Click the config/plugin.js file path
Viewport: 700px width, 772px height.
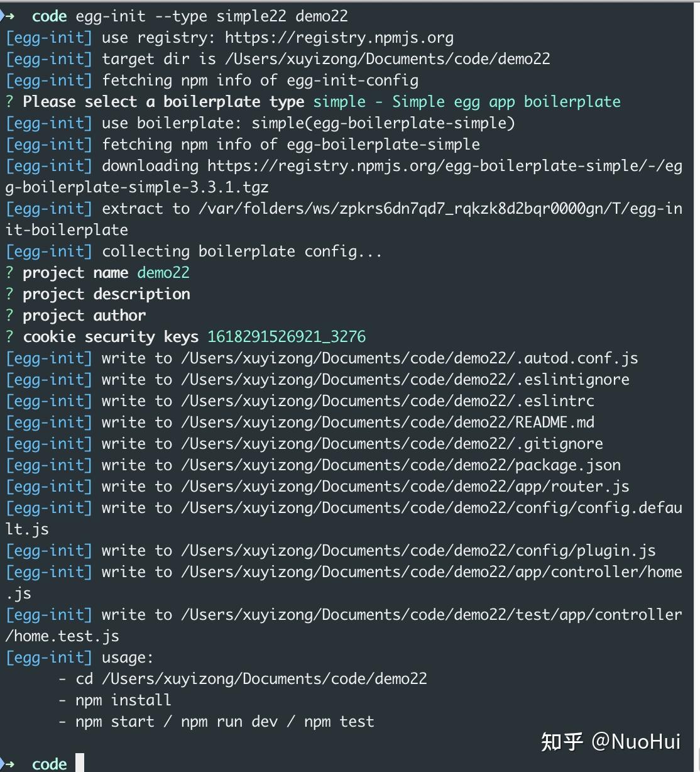[x=418, y=550]
